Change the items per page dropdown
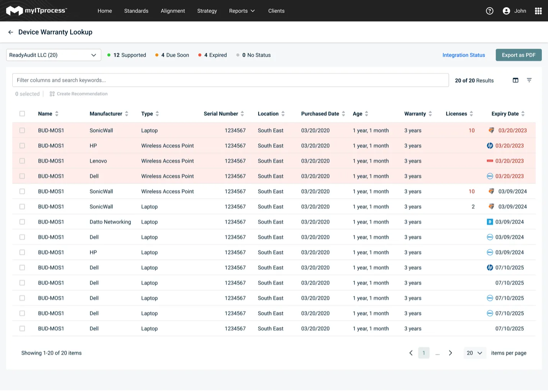Image resolution: width=548 pixels, height=392 pixels. 474,353
